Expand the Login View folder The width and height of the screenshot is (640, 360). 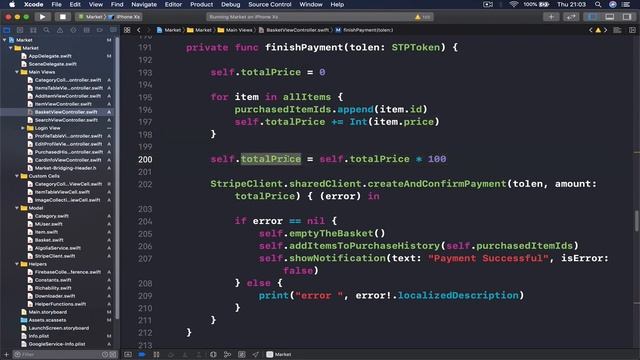[x=23, y=128]
